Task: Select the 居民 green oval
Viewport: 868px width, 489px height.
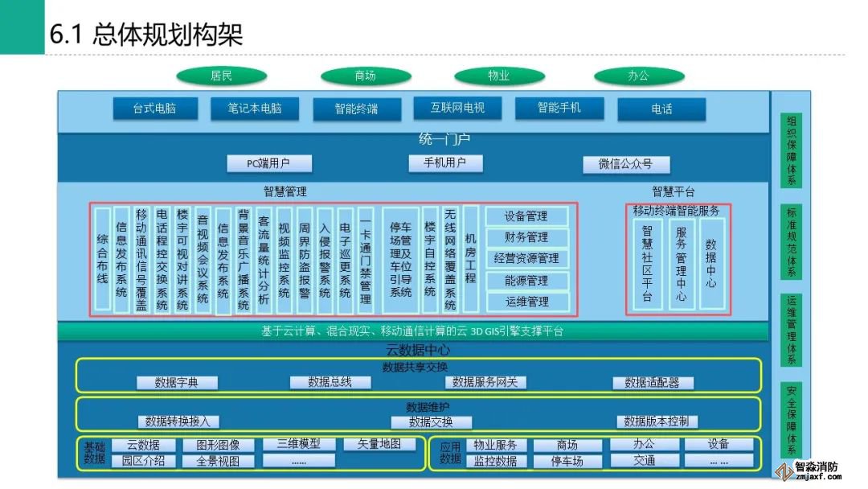Action: click(x=221, y=76)
